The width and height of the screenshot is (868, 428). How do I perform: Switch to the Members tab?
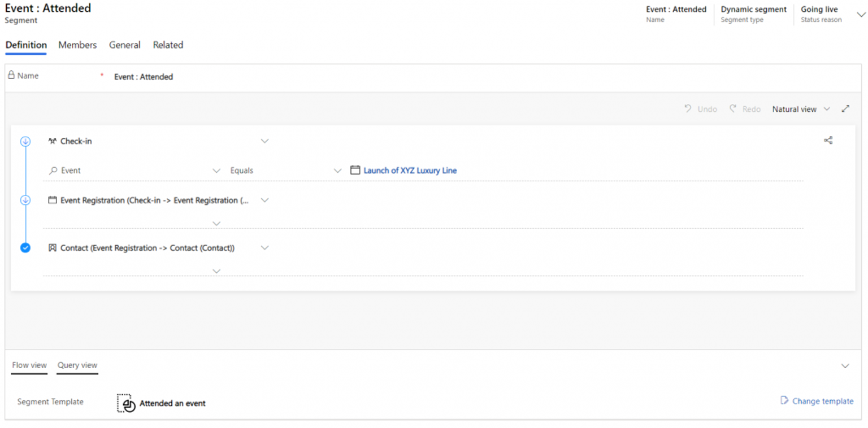tap(77, 45)
